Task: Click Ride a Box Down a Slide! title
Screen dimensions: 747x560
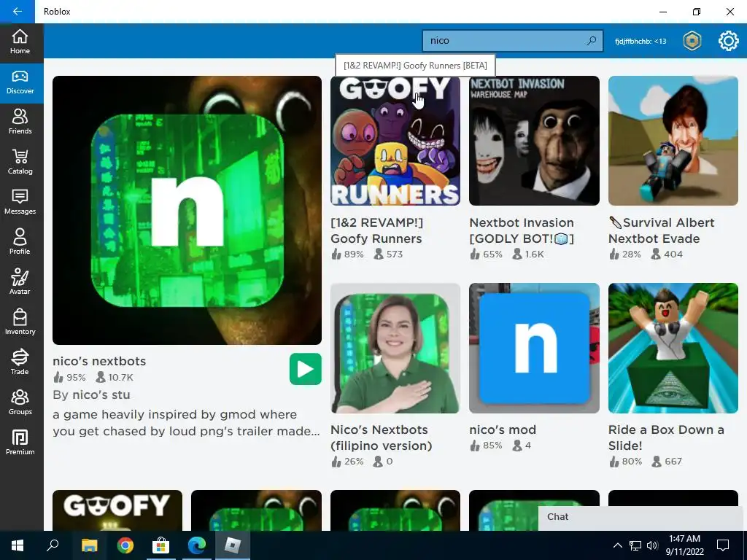Action: click(x=666, y=437)
